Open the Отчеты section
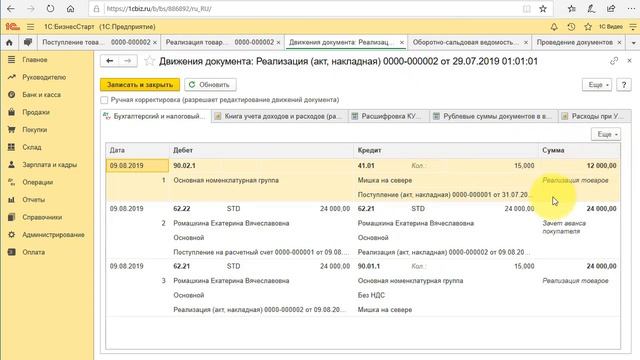This screenshot has height=360, width=640. tap(33, 200)
